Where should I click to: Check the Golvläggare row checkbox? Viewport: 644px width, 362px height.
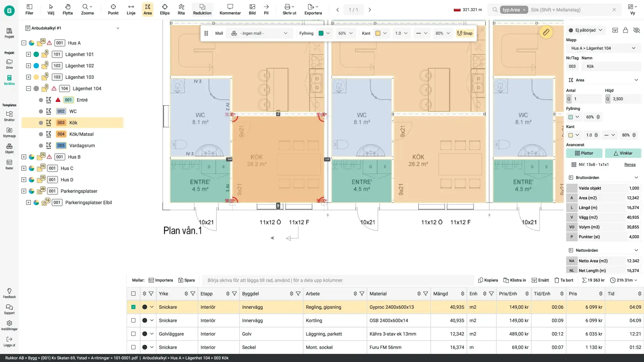point(133,334)
